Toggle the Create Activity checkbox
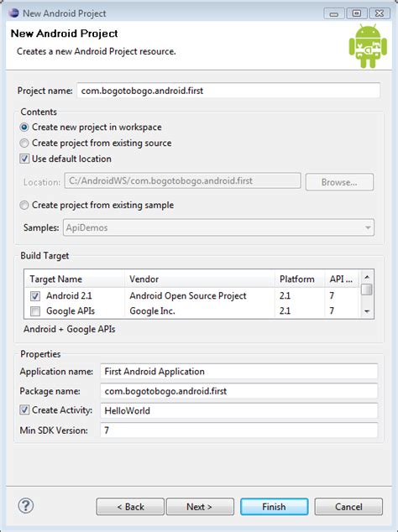This screenshot has height=532, width=398. click(24, 409)
